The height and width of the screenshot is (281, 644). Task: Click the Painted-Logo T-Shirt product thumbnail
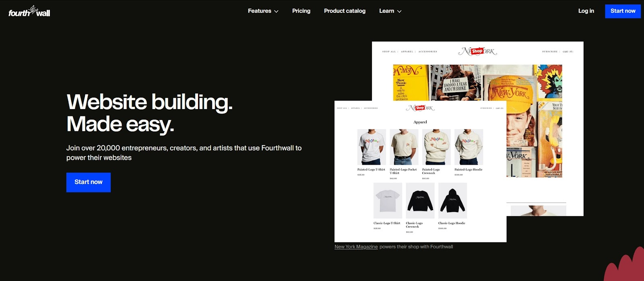point(372,147)
